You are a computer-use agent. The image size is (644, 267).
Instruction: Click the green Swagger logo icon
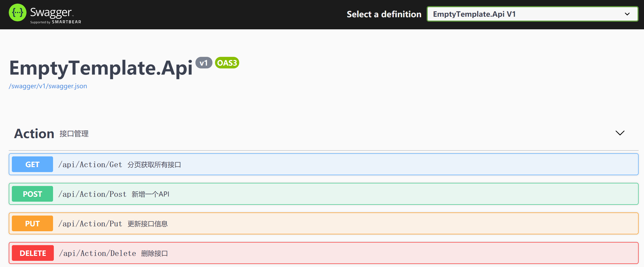coord(18,13)
